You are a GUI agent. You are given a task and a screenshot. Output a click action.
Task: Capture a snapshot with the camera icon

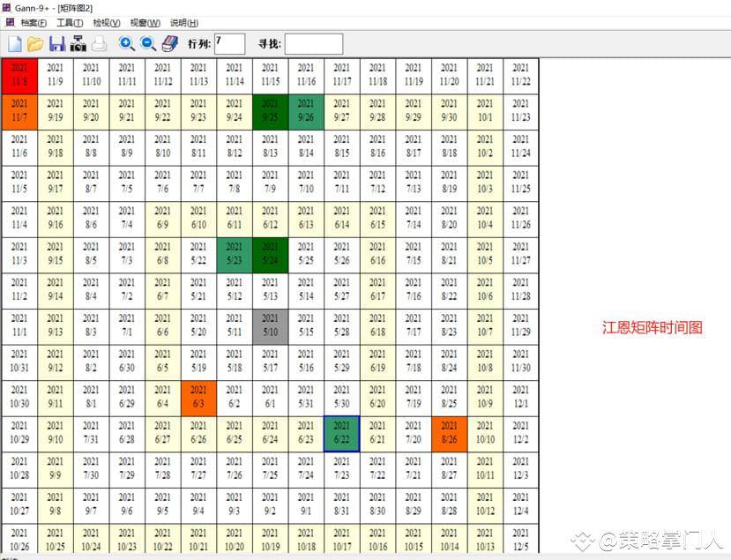coord(78,43)
